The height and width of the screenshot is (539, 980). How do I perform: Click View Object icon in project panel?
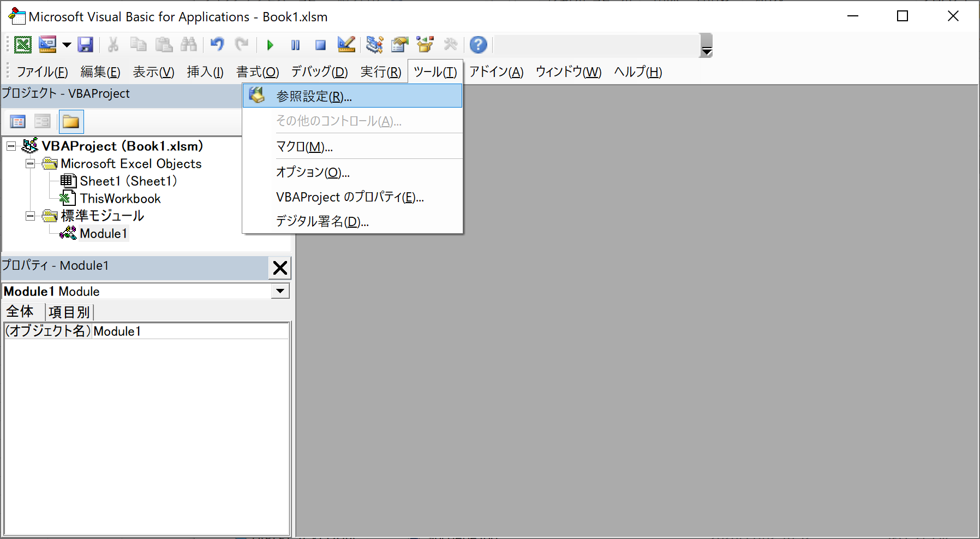(43, 121)
